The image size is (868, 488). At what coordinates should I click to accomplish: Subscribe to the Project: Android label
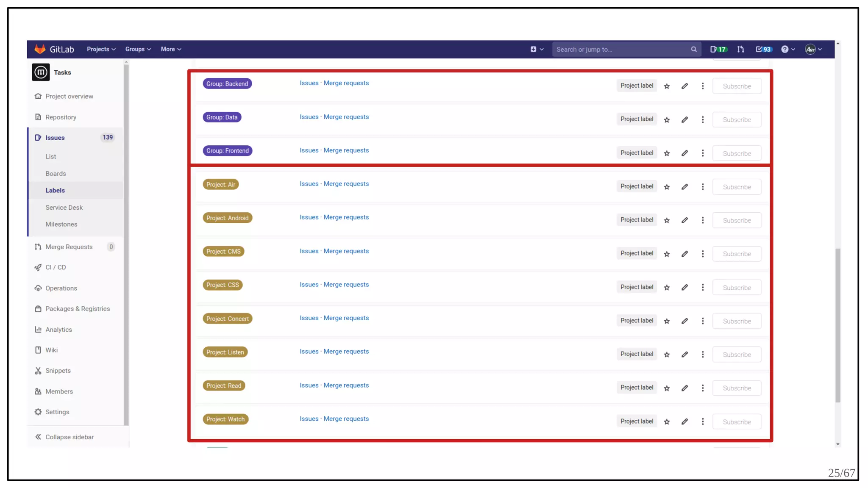pos(736,220)
